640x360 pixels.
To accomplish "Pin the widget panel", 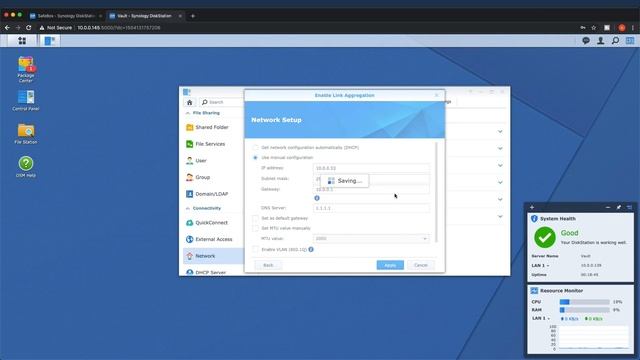I will (x=619, y=207).
